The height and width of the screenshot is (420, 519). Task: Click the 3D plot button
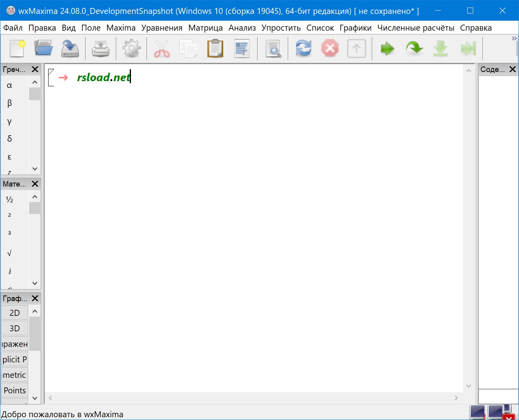[15, 329]
